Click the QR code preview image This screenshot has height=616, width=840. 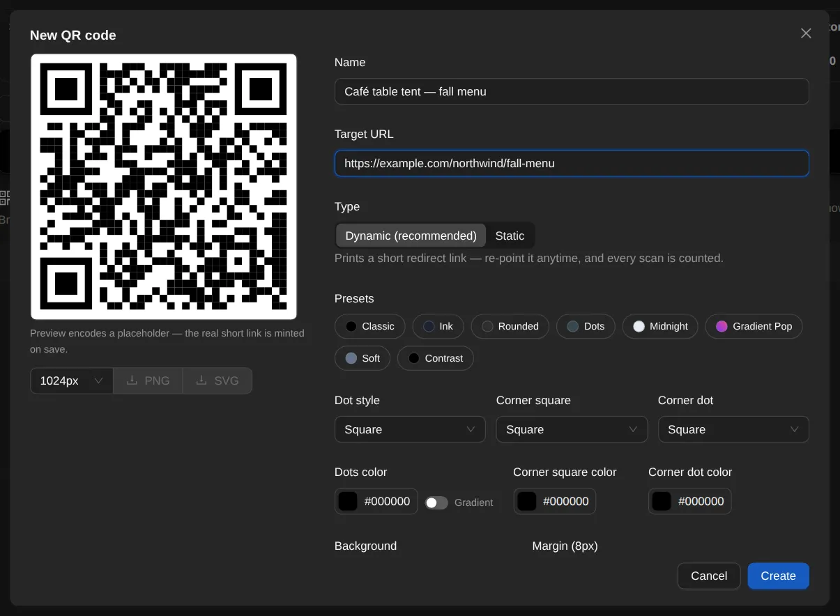[x=164, y=187]
